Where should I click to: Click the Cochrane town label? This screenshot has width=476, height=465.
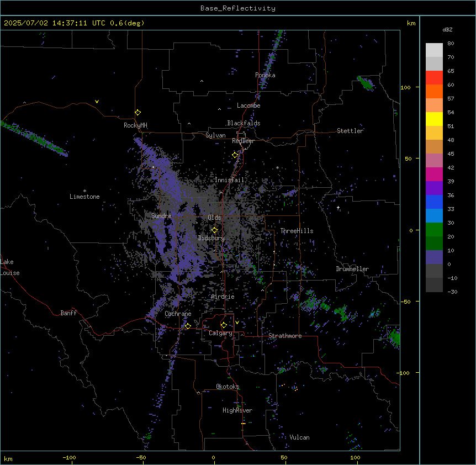click(x=178, y=314)
